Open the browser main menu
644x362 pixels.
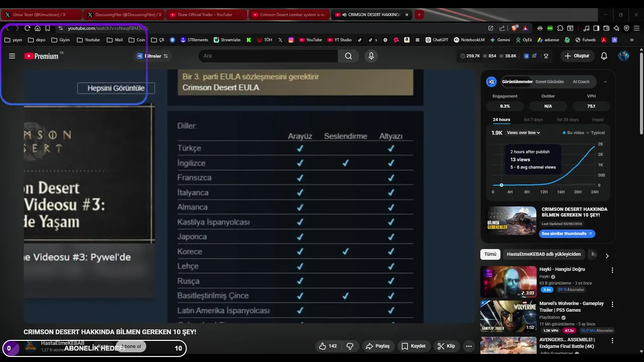(637, 28)
